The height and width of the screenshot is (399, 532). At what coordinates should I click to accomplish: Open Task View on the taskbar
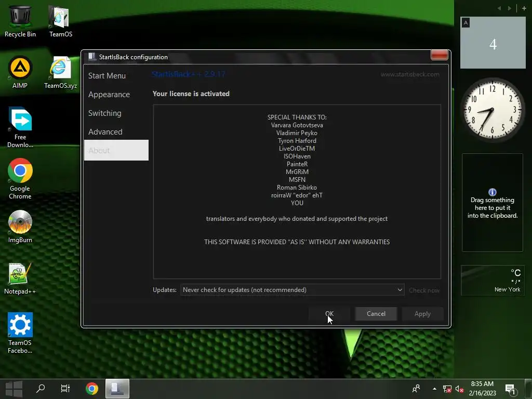click(65, 389)
